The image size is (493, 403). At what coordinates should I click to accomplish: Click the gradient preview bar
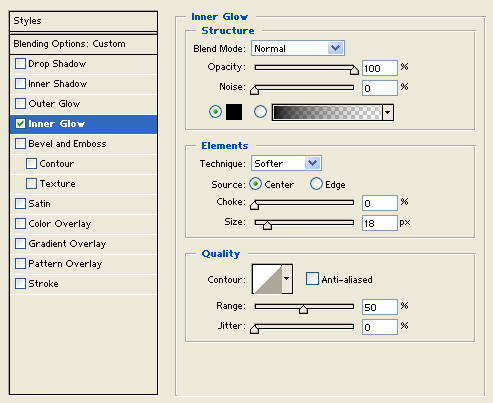(x=327, y=112)
